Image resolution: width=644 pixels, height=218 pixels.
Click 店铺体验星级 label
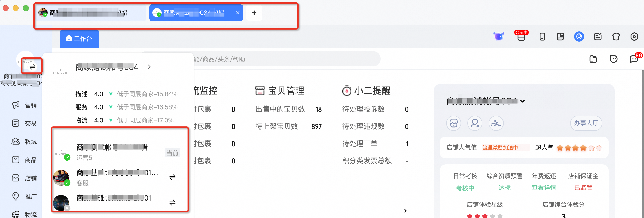[485, 205]
